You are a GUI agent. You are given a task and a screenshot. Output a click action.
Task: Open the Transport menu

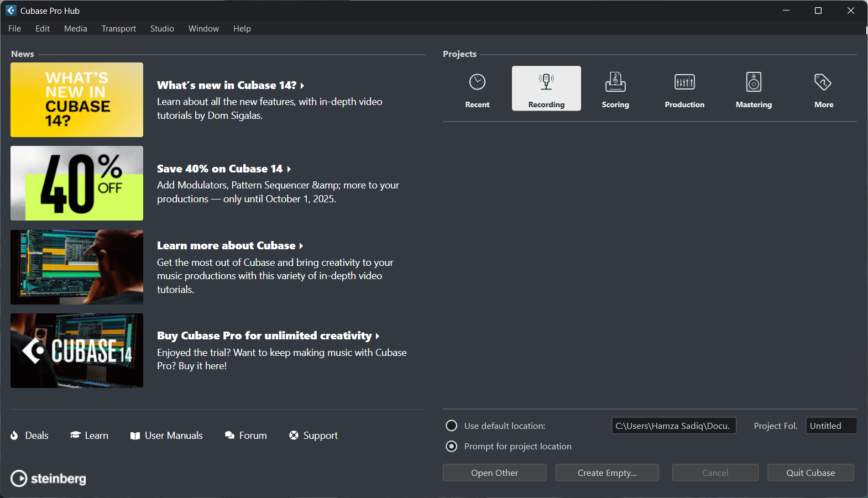[x=118, y=29]
